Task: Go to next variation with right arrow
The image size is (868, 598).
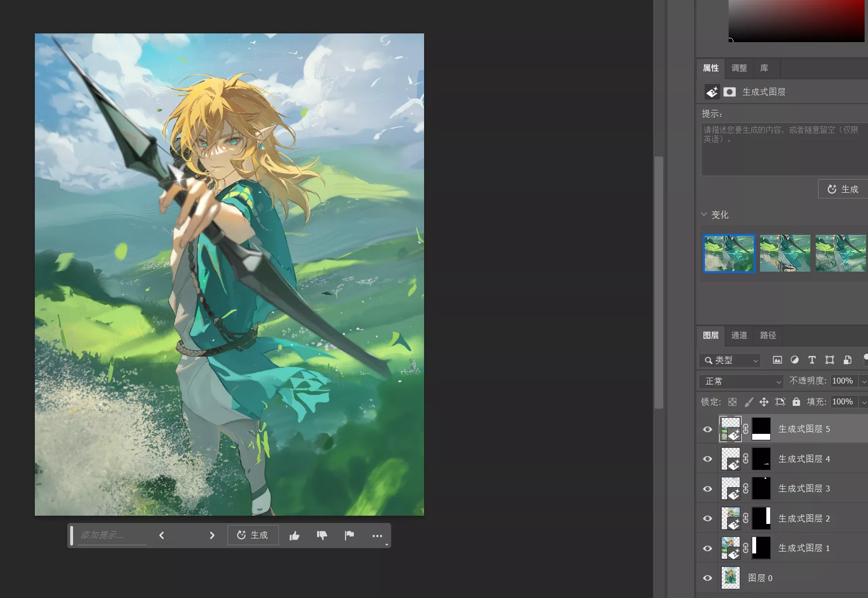Action: point(212,536)
